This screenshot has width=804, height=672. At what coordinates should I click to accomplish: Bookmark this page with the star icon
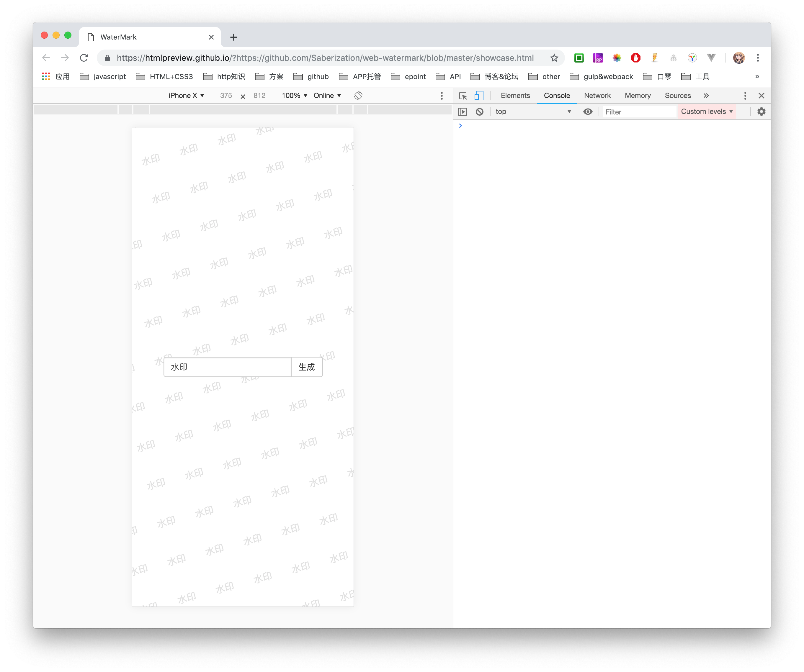click(x=554, y=58)
